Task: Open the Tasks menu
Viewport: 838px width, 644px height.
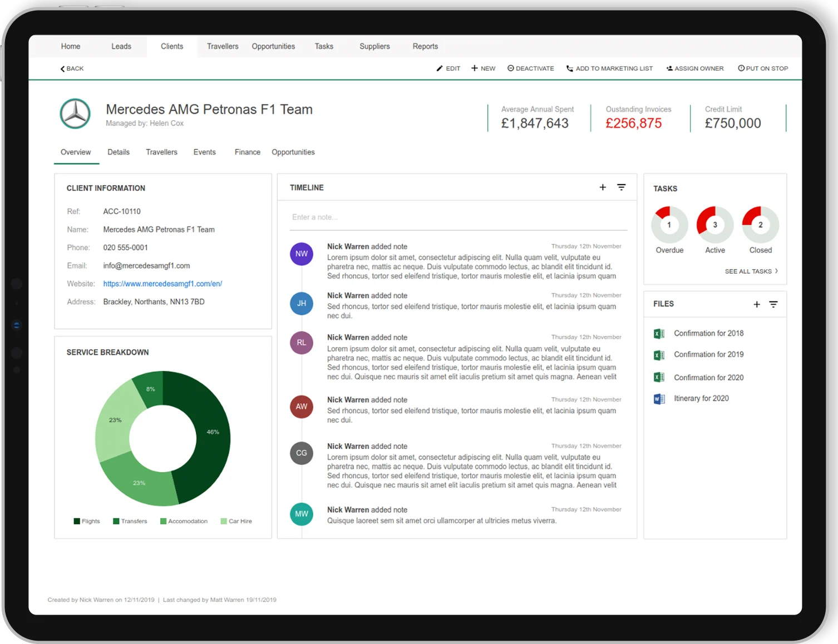Action: [324, 46]
